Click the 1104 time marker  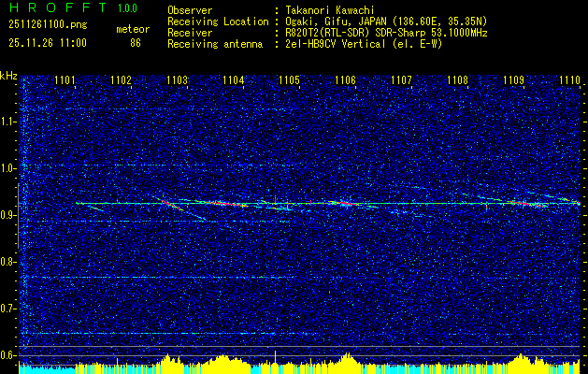click(234, 79)
